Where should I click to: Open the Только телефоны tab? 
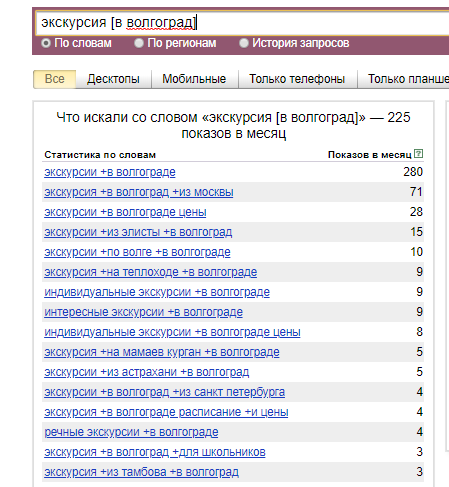tap(297, 79)
